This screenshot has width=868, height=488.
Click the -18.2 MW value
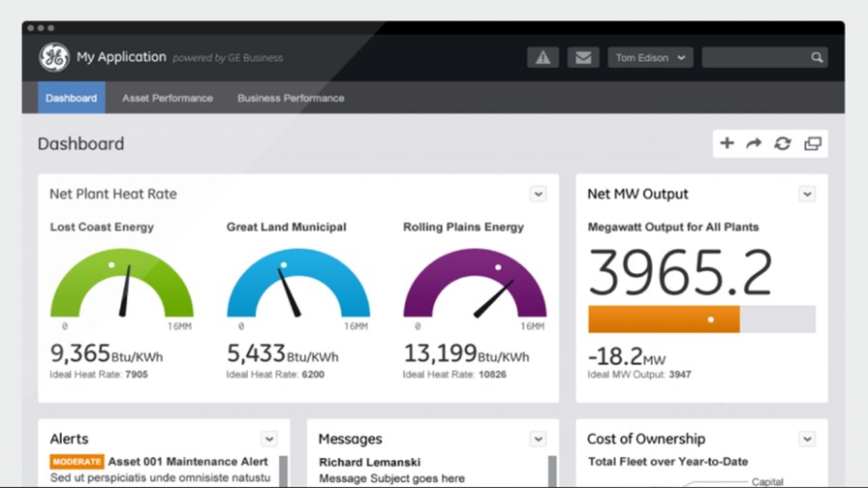[x=627, y=356]
